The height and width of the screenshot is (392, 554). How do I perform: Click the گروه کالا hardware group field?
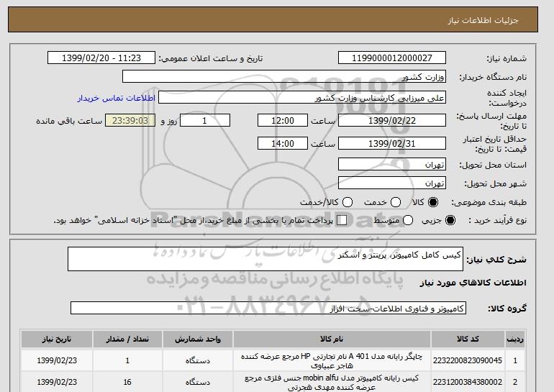[x=268, y=308]
